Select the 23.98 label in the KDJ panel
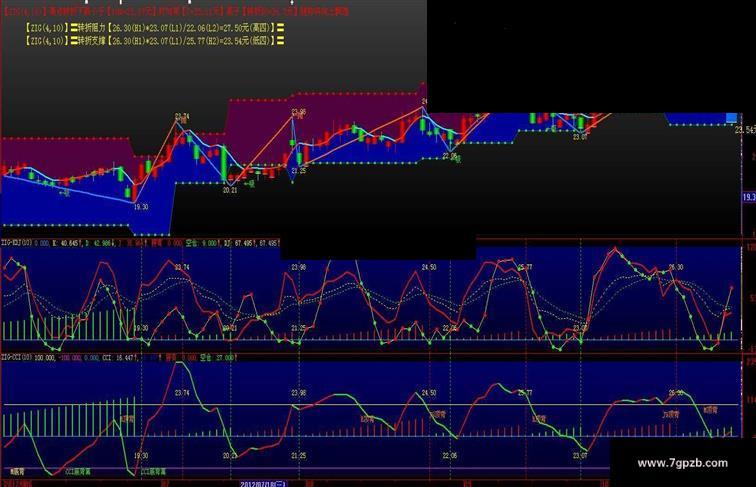Screen dimensions: 756x487 pos(298,267)
